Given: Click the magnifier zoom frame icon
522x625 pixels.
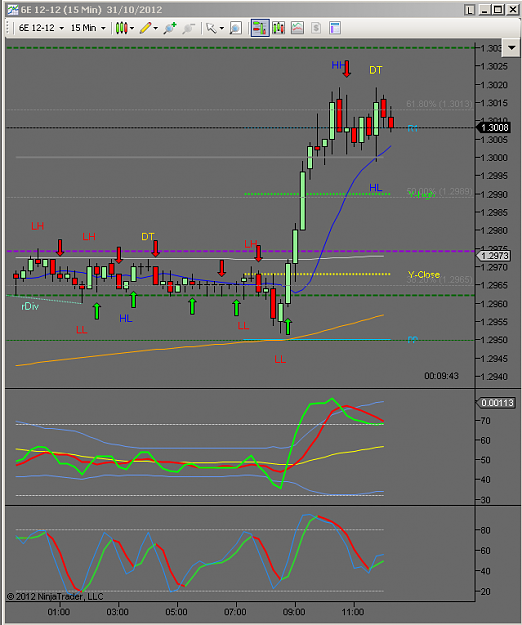Looking at the screenshot, I should pyautogui.click(x=236, y=28).
